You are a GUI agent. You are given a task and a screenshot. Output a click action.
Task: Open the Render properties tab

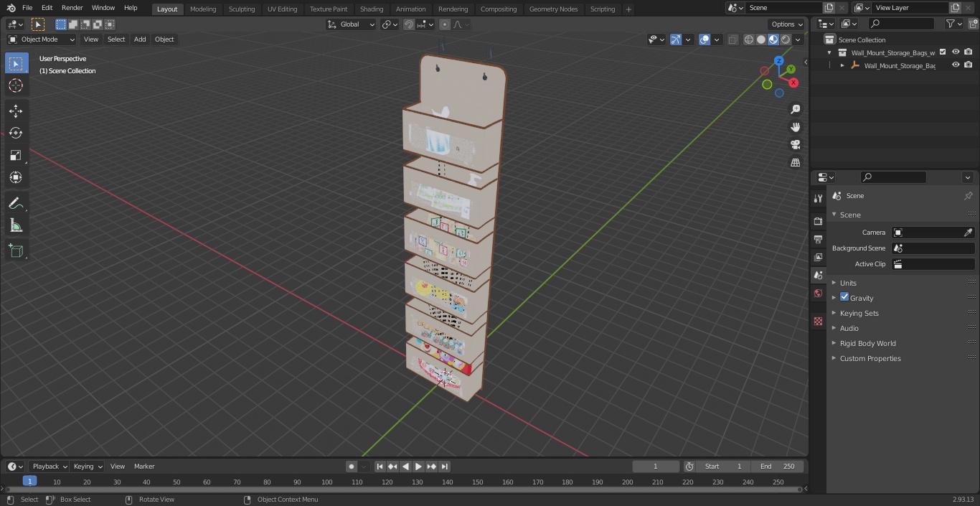(x=818, y=221)
